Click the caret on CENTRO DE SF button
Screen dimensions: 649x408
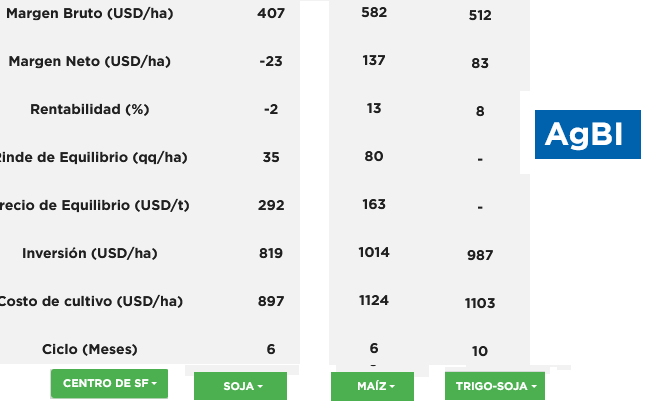point(154,384)
